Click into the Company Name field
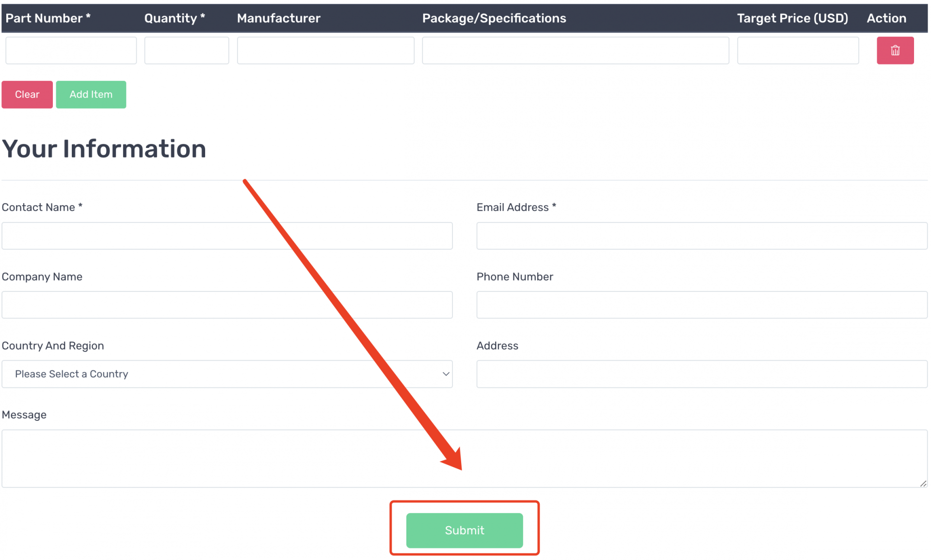 click(x=226, y=304)
